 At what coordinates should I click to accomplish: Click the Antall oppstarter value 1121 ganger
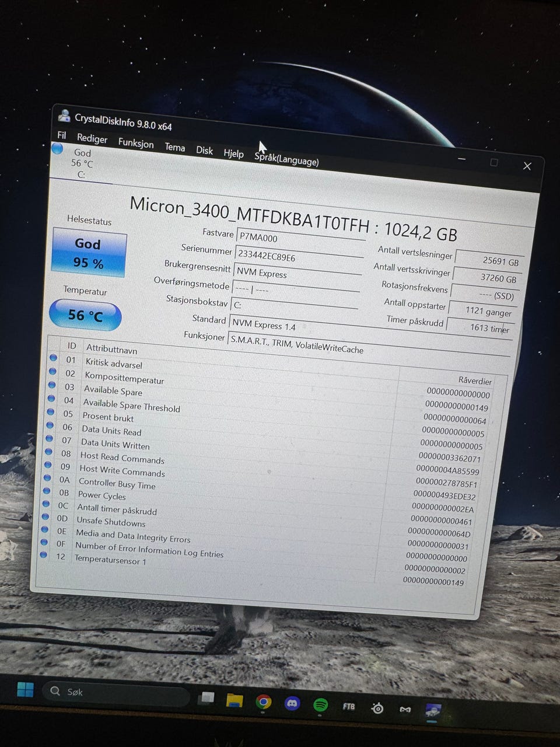coord(483,311)
